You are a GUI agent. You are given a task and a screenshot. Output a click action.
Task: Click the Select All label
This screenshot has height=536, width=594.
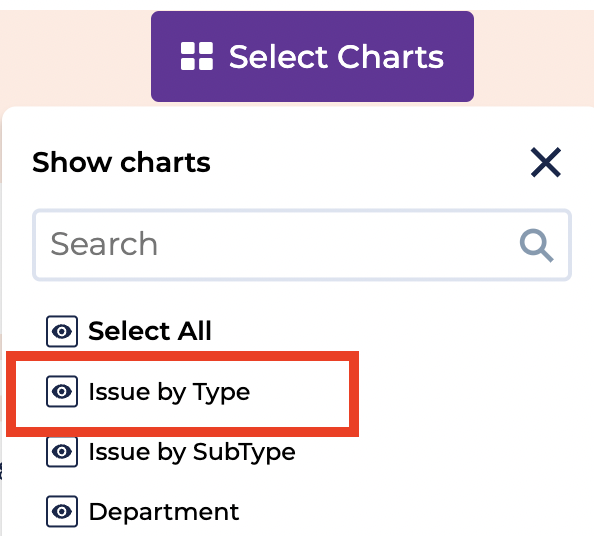tap(150, 331)
